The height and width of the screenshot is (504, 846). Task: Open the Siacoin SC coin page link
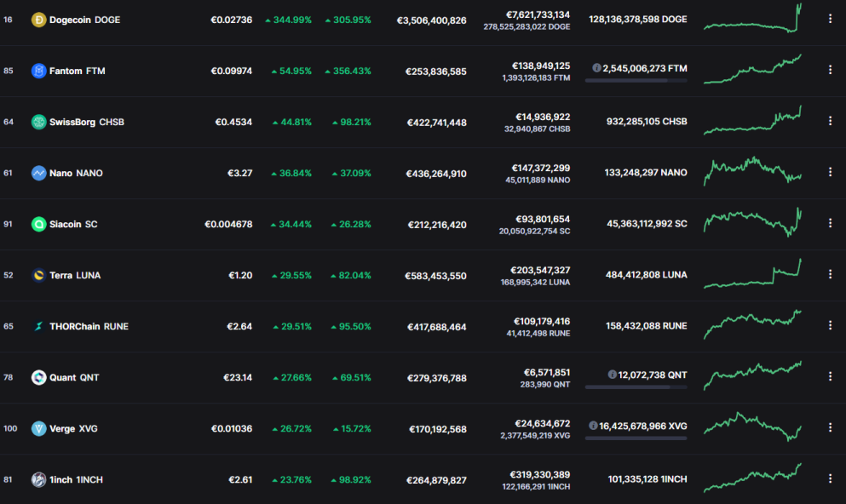(73, 224)
